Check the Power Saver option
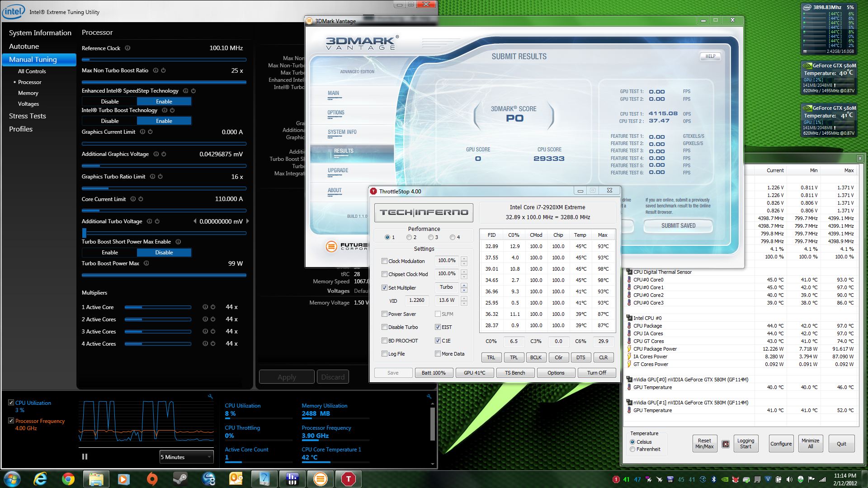 pos(384,314)
